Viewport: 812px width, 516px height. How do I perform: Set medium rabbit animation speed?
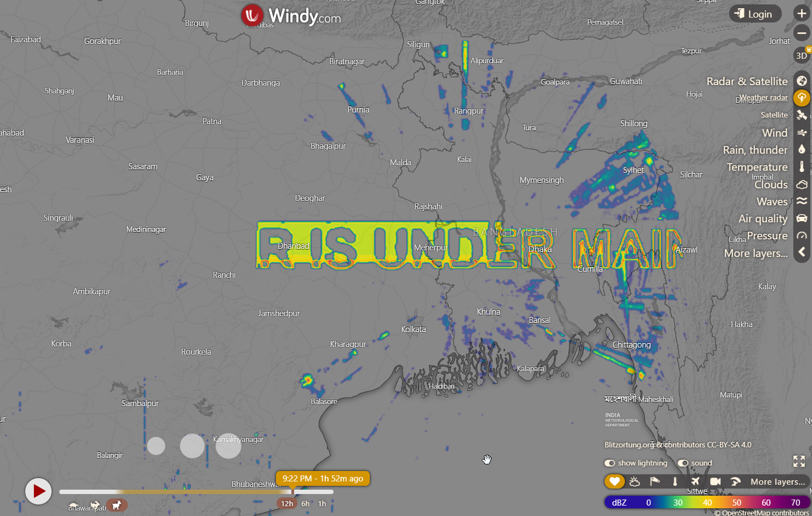pos(95,504)
